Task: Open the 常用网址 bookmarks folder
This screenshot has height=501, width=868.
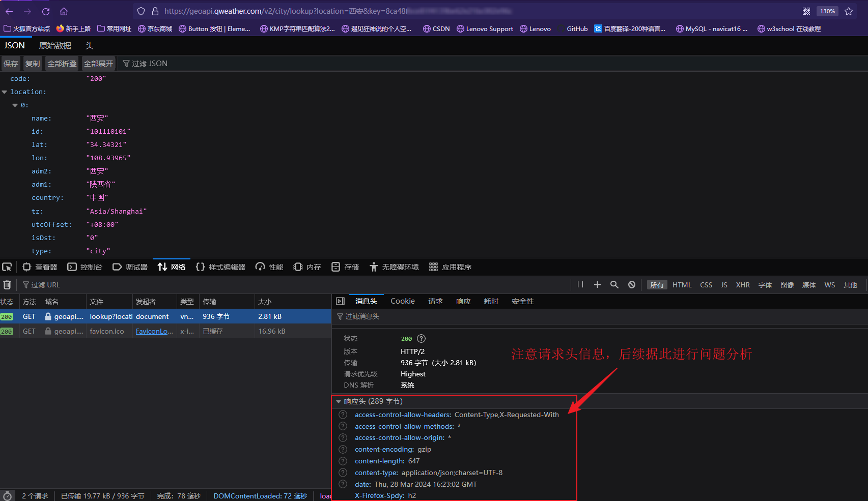Action: (114, 29)
